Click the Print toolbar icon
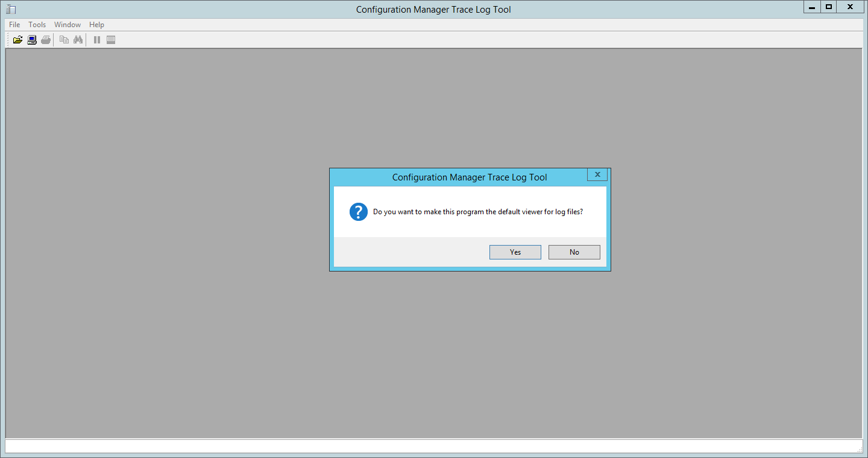The height and width of the screenshot is (458, 868). [46, 40]
